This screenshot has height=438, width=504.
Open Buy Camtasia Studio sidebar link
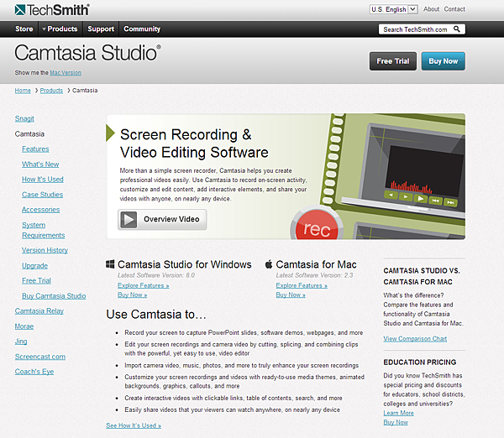coord(54,295)
